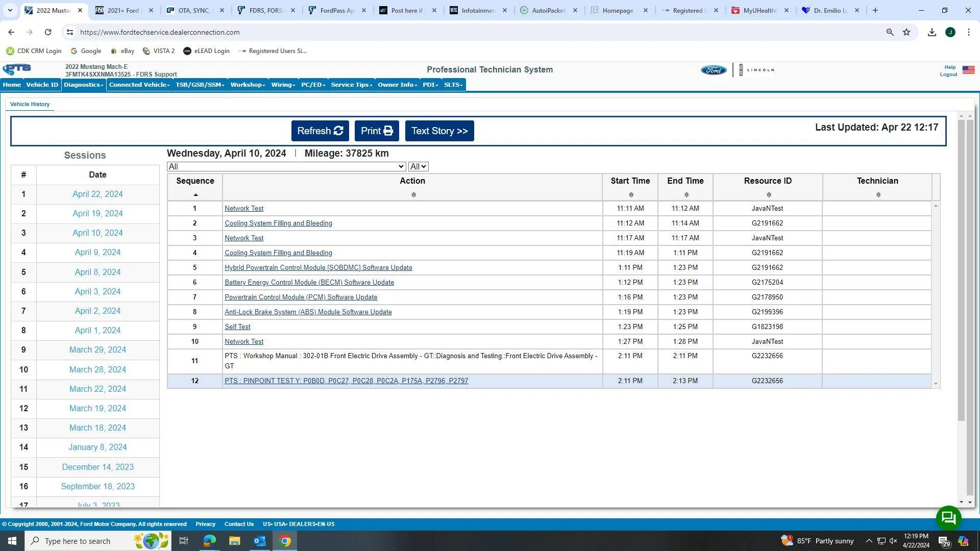980x551 pixels.
Task: Sort by the Sequence column arrow
Action: click(x=195, y=195)
